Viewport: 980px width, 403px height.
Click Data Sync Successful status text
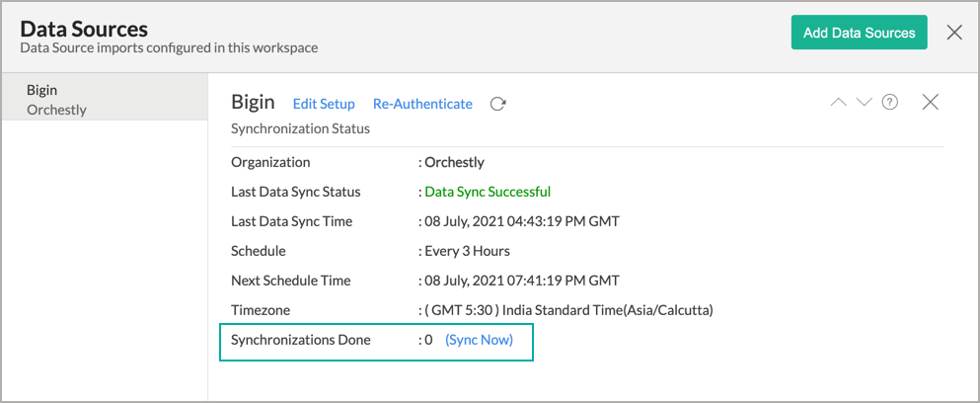click(488, 192)
